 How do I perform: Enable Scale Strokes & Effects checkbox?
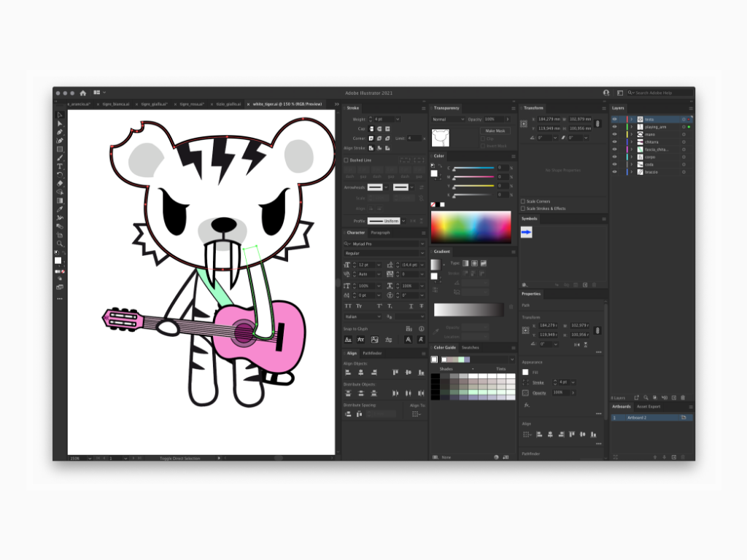(523, 209)
